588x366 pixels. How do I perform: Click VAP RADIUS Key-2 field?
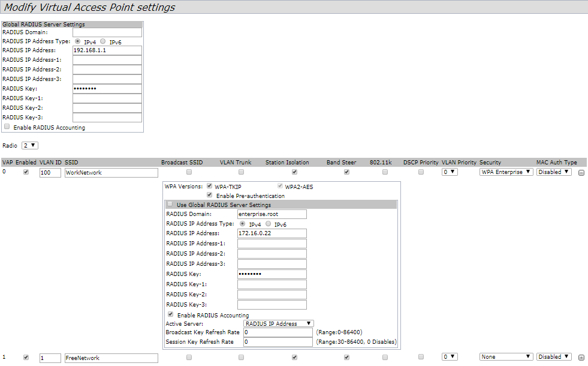[272, 295]
